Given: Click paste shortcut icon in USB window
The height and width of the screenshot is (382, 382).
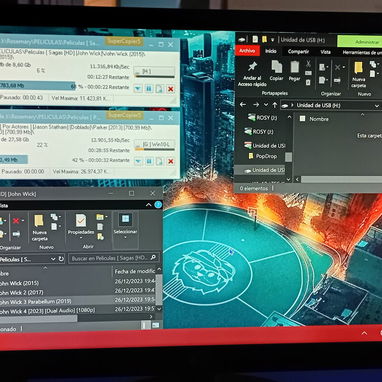Looking at the screenshot, I should [x=308, y=81].
